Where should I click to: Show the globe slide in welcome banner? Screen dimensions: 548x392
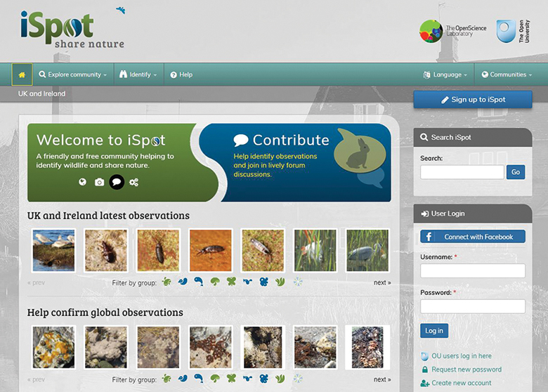(82, 182)
